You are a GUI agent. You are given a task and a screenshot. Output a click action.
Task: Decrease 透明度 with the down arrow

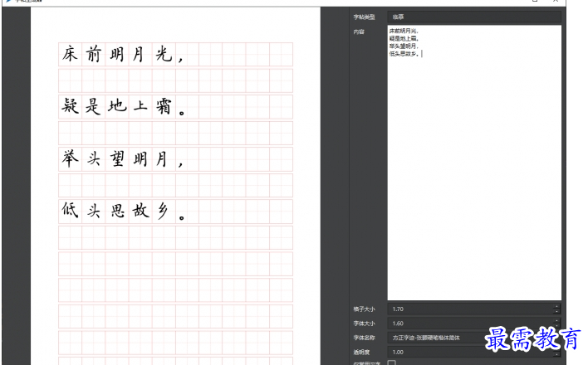(x=557, y=355)
